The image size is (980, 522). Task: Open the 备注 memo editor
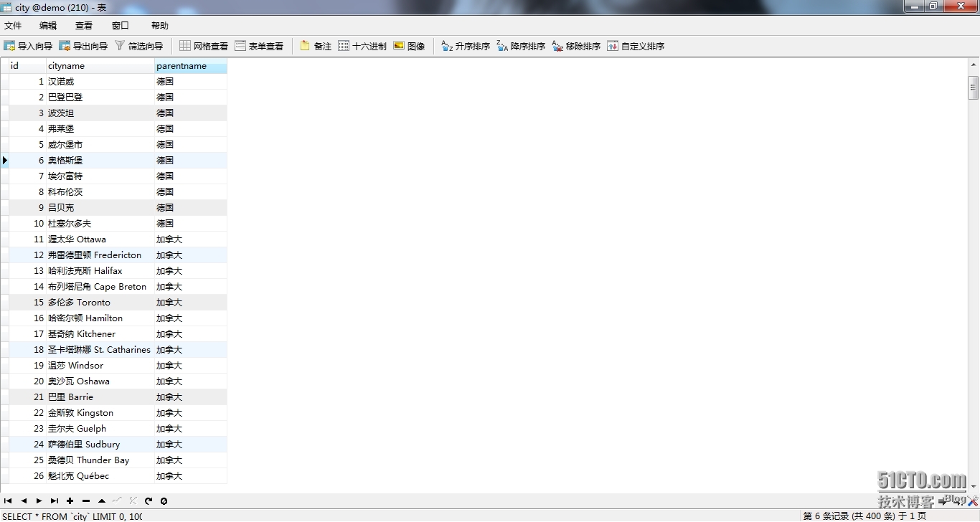(316, 46)
